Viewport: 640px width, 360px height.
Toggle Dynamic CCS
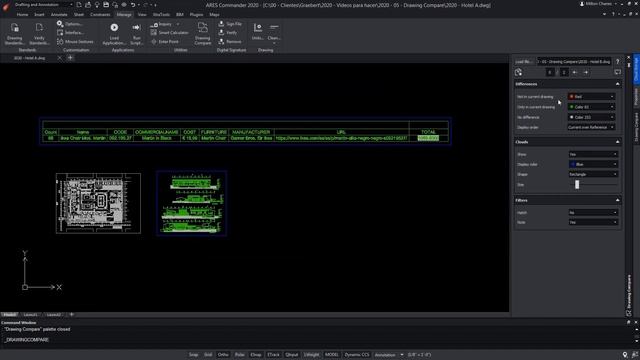[x=357, y=355]
